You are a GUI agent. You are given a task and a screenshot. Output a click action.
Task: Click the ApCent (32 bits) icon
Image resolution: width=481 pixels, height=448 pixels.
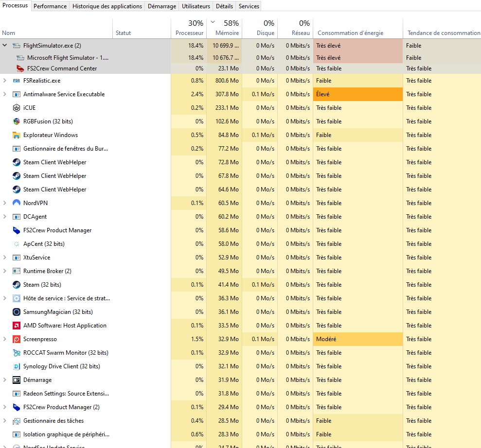16,244
